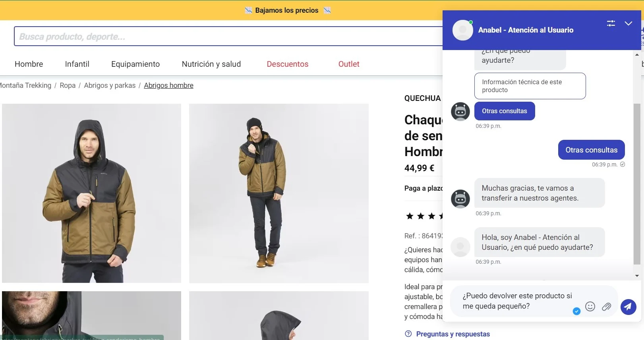The image size is (644, 340).
Task: Click the chat scrollbar thumb
Action: (x=637, y=184)
